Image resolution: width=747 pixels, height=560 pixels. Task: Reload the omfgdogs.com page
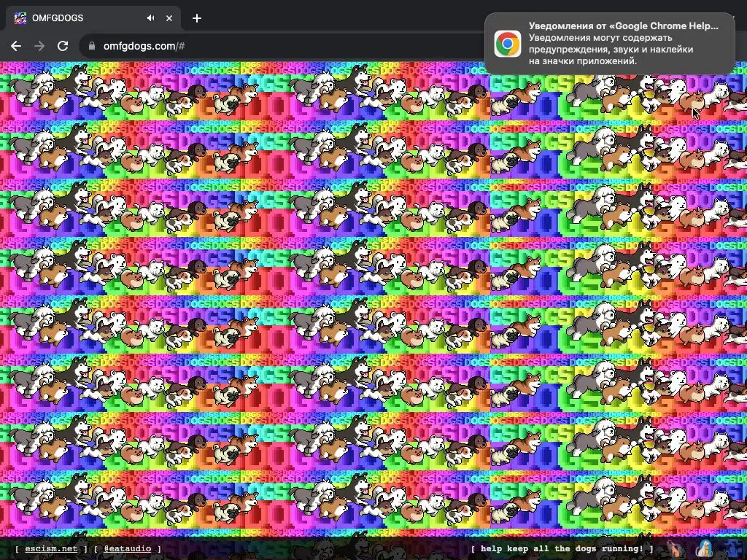click(x=63, y=46)
